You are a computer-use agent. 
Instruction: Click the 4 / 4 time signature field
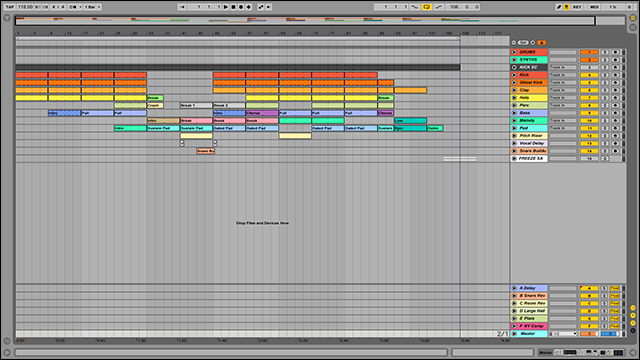tap(57, 7)
